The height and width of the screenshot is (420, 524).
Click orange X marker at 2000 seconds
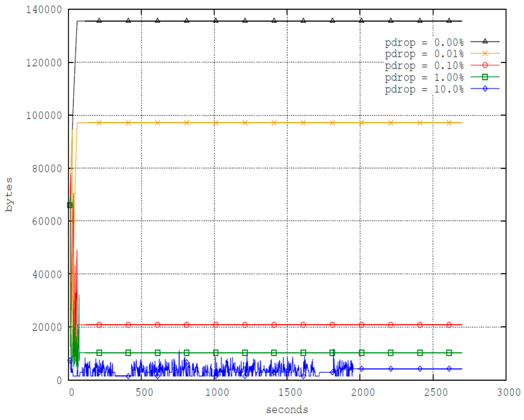[362, 123]
